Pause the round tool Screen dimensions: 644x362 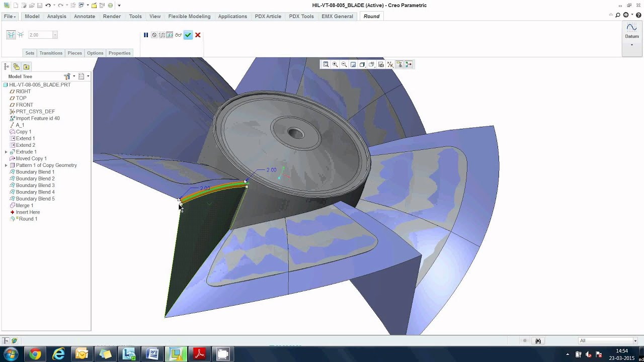[x=146, y=35]
